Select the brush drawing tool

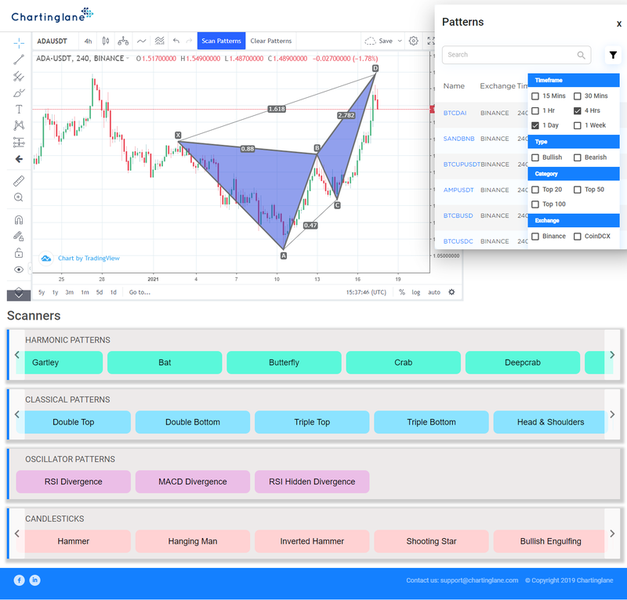point(19,93)
